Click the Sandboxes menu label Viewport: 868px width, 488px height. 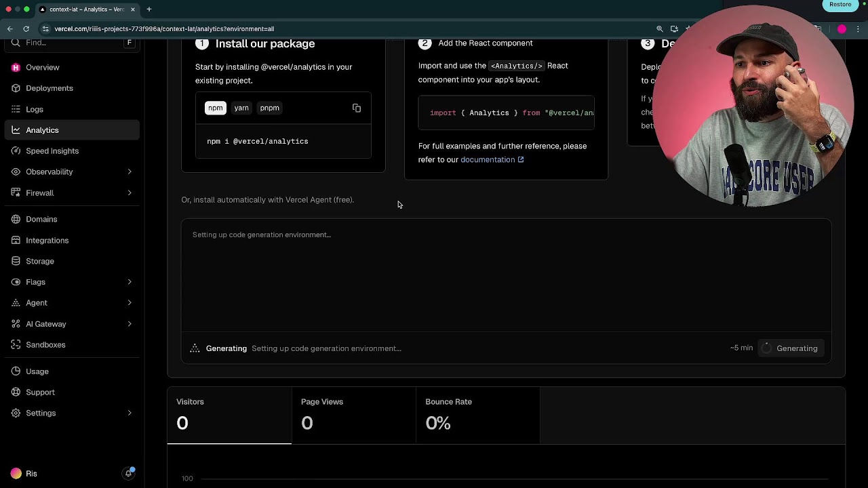(x=45, y=345)
